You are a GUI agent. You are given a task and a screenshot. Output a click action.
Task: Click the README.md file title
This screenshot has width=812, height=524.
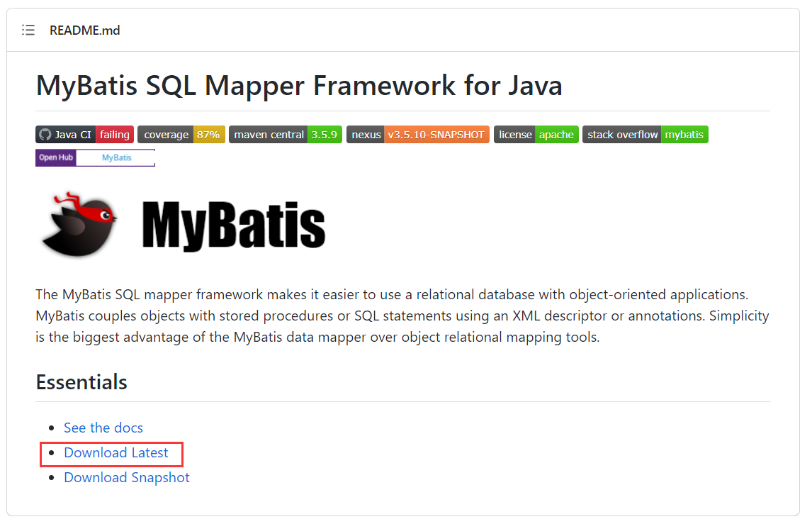[84, 30]
